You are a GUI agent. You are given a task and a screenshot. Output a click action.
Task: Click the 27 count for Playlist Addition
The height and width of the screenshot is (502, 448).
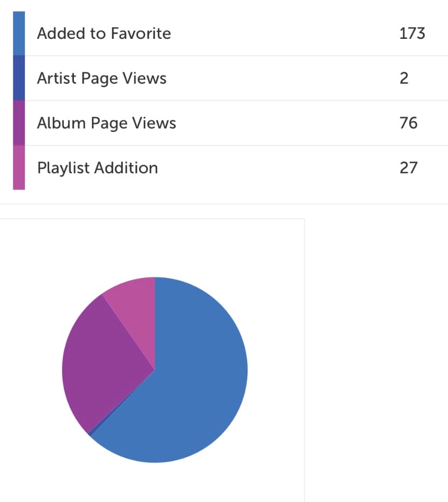[x=409, y=168]
